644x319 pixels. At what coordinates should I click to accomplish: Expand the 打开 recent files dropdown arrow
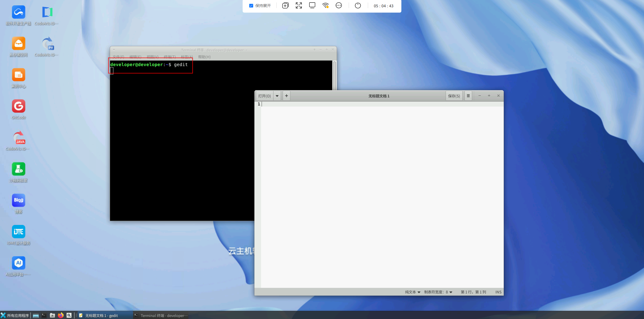pyautogui.click(x=277, y=96)
